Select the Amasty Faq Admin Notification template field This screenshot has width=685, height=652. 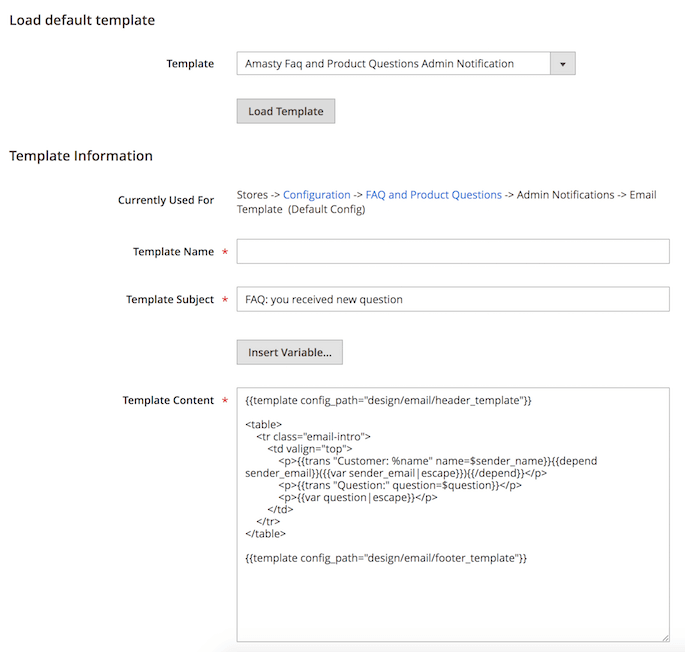click(406, 64)
